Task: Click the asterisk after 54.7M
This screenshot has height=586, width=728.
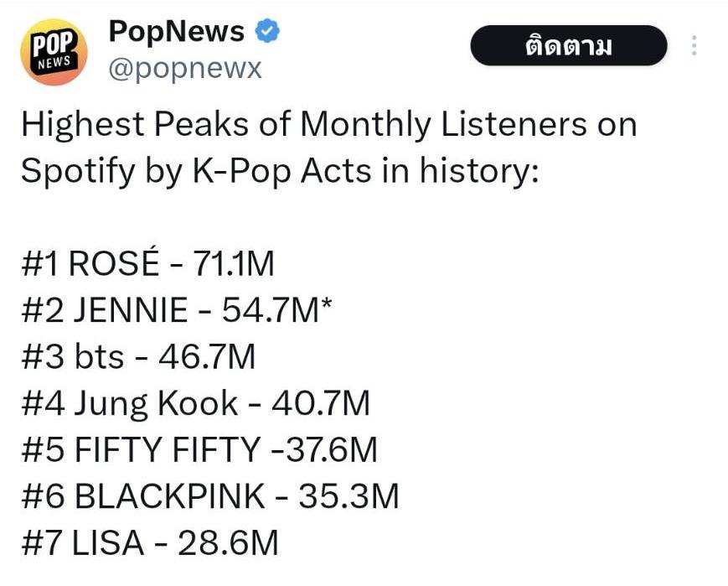Action: (x=328, y=307)
